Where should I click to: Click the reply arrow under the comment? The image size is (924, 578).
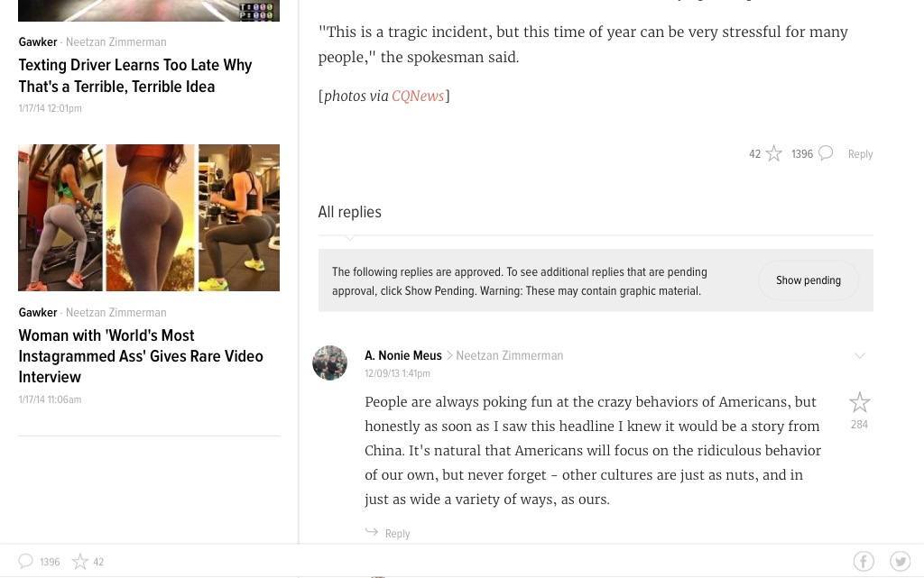coord(371,532)
